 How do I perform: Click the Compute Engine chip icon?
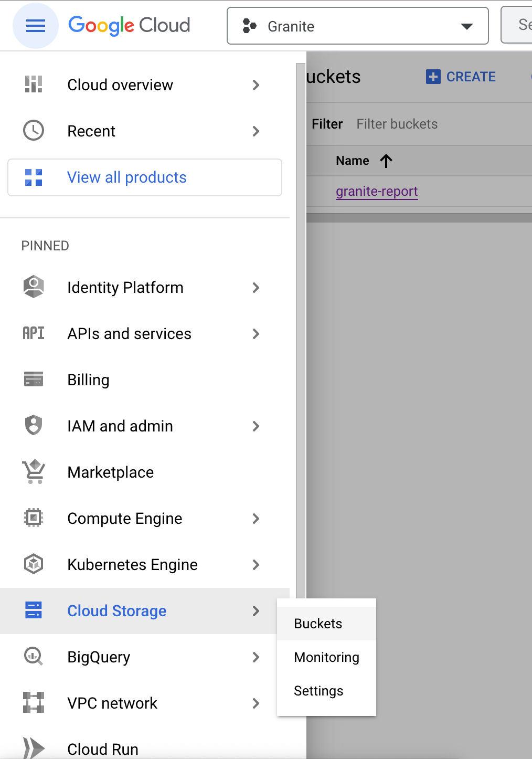34,518
